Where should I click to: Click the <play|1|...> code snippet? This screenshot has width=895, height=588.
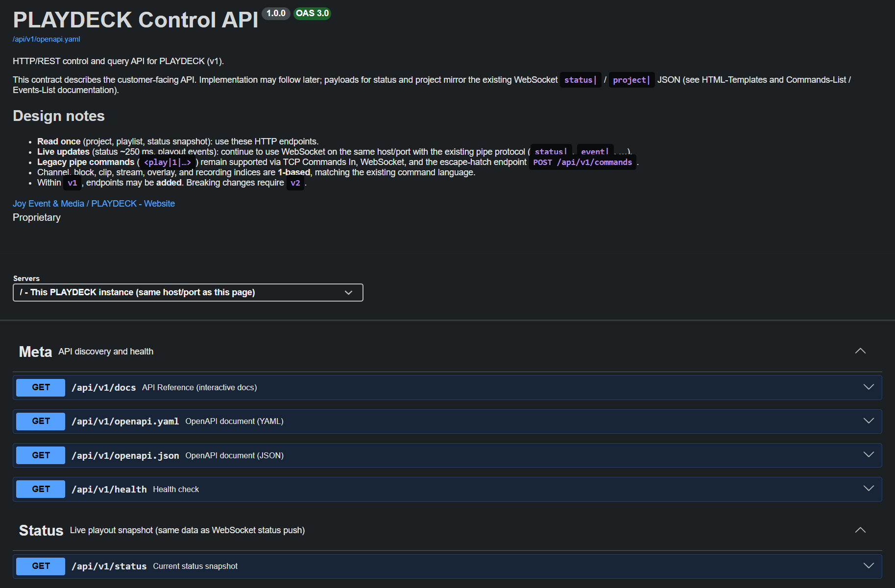click(x=168, y=163)
